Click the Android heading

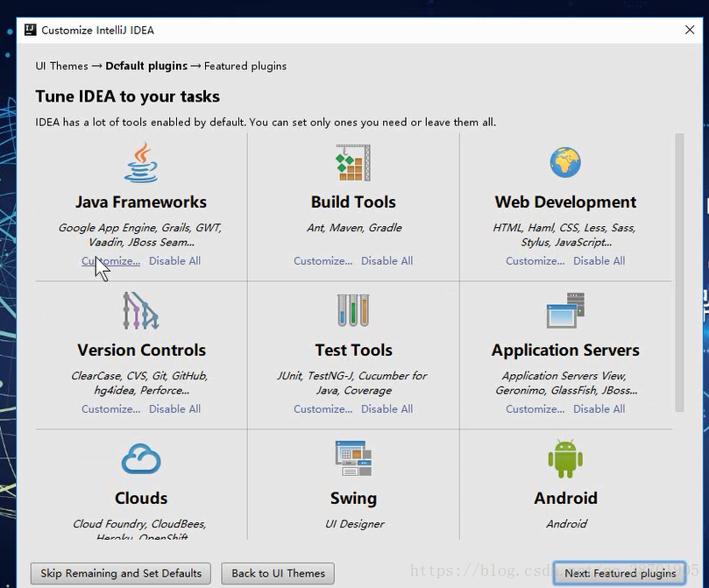point(565,498)
